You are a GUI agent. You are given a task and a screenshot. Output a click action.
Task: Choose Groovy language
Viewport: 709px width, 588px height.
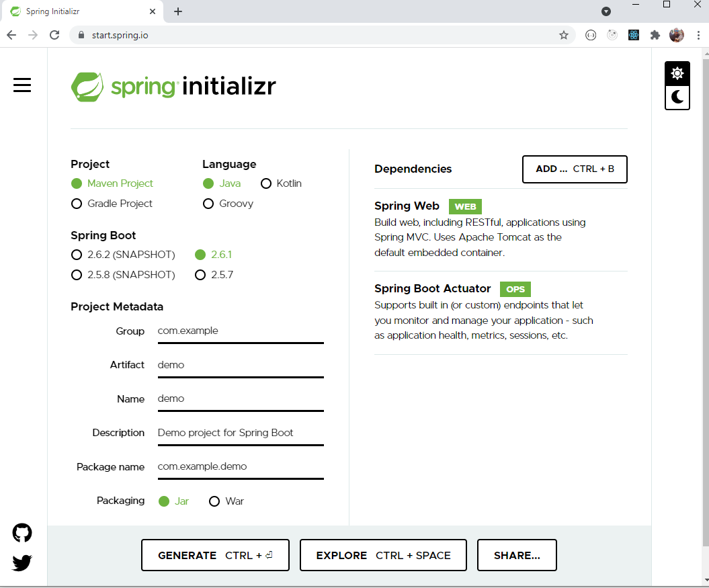tap(228, 204)
